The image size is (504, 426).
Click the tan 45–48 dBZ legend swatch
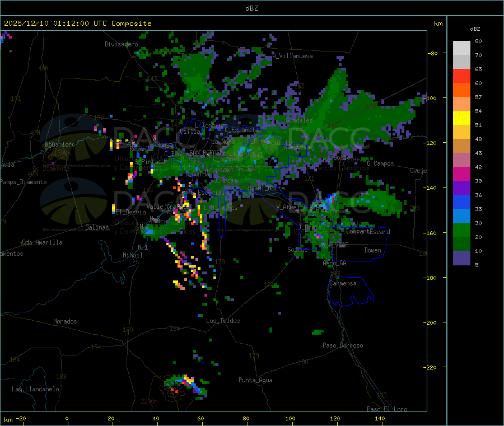pyautogui.click(x=461, y=146)
